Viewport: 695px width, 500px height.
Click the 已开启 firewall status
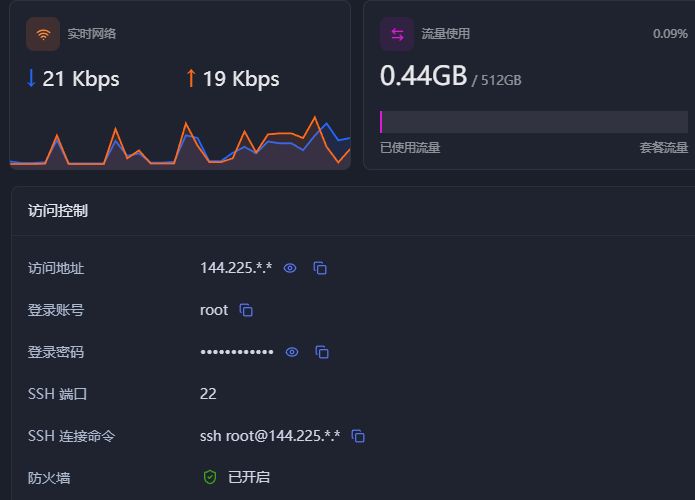click(249, 477)
